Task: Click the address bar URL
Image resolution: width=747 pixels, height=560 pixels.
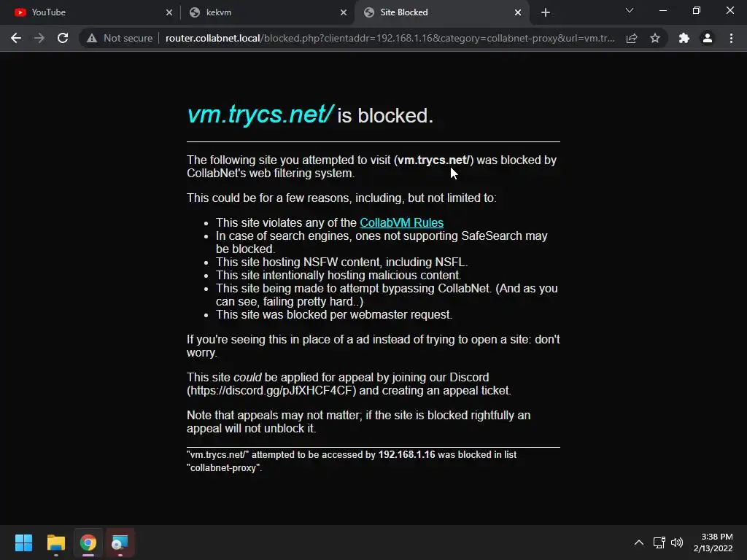Action: pos(390,38)
